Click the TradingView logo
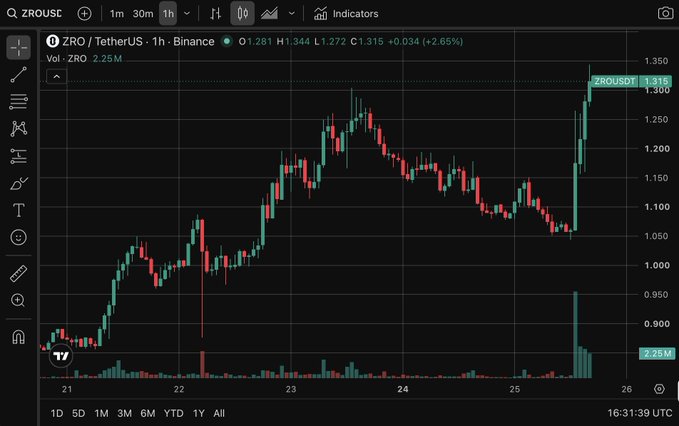The width and height of the screenshot is (679, 426). click(61, 356)
